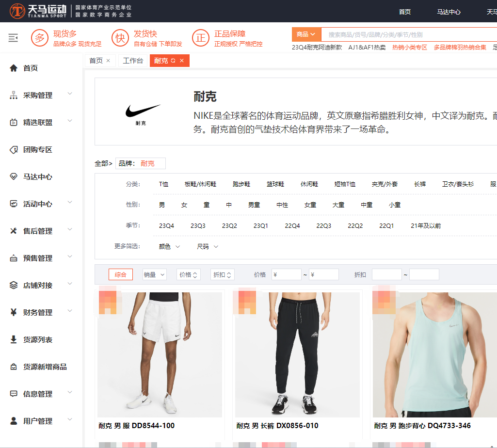Click the 采购管理 hierarchy icon
497x448 pixels.
(x=13, y=95)
